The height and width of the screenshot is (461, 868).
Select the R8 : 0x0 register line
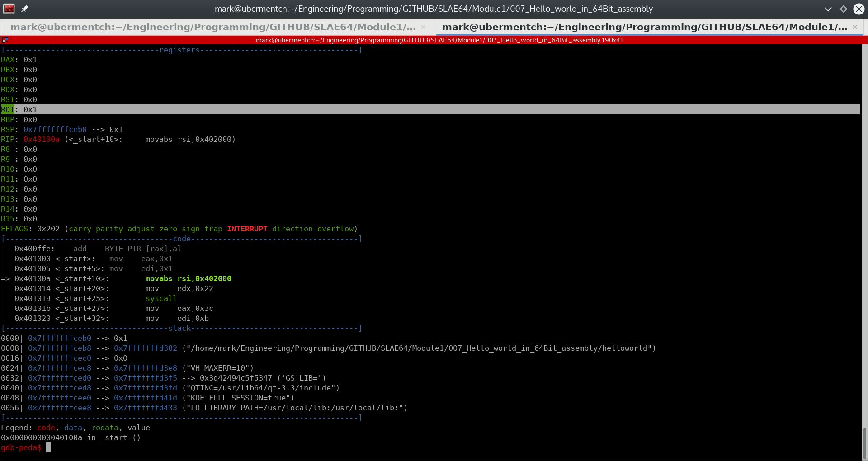[x=19, y=149]
